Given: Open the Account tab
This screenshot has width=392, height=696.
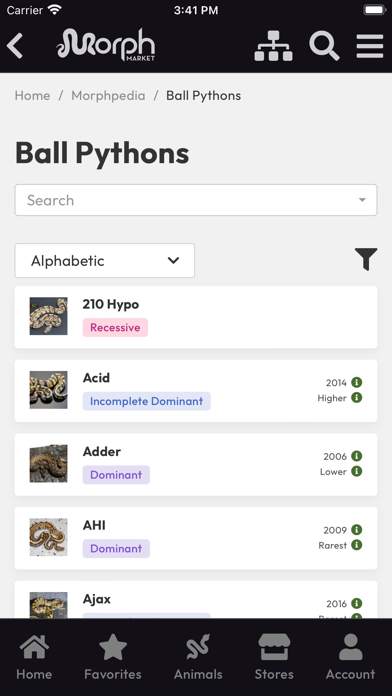Looking at the screenshot, I should coord(350,657).
